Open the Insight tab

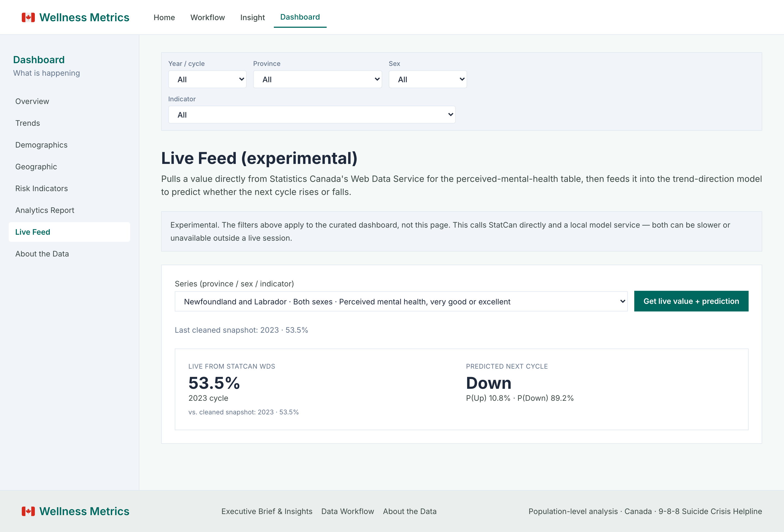point(252,17)
